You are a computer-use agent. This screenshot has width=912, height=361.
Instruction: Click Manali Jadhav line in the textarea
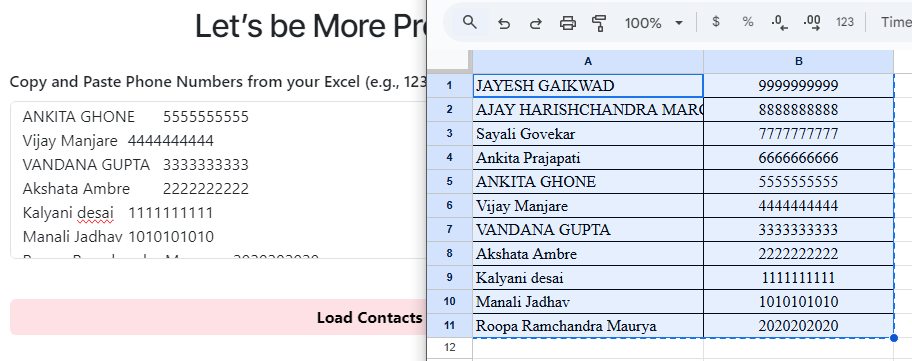pos(118,237)
